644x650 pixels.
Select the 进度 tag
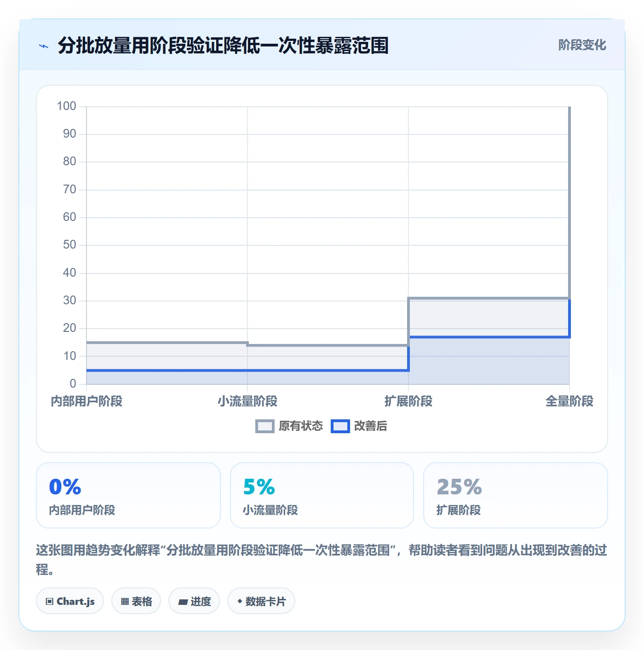[194, 601]
